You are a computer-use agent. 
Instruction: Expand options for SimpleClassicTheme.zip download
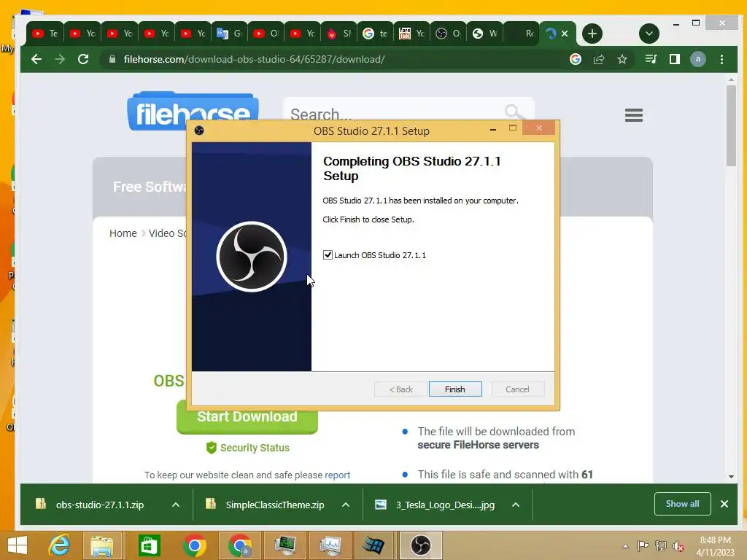click(346, 505)
